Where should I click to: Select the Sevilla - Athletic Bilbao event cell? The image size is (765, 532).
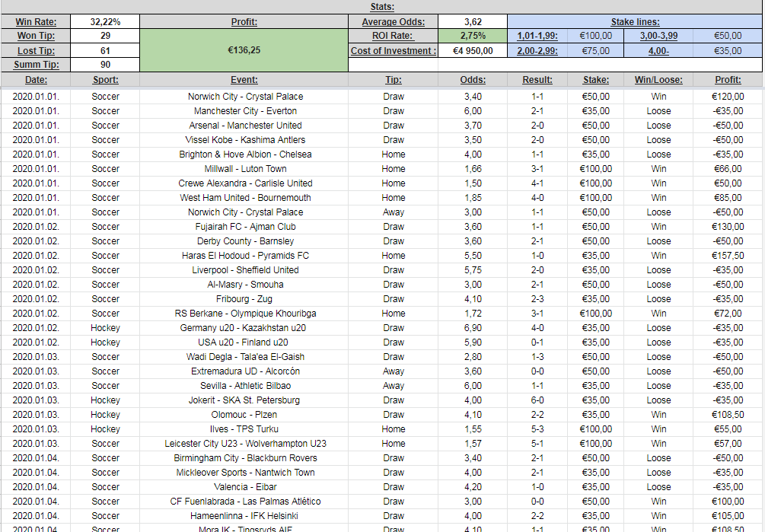point(245,386)
